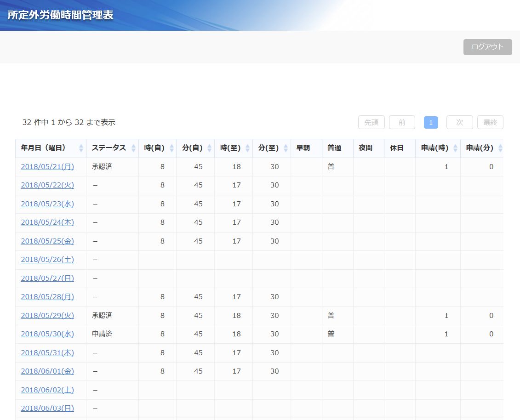Image resolution: width=520 pixels, height=420 pixels.
Task: Sort by ステータス column arrows
Action: click(x=134, y=148)
